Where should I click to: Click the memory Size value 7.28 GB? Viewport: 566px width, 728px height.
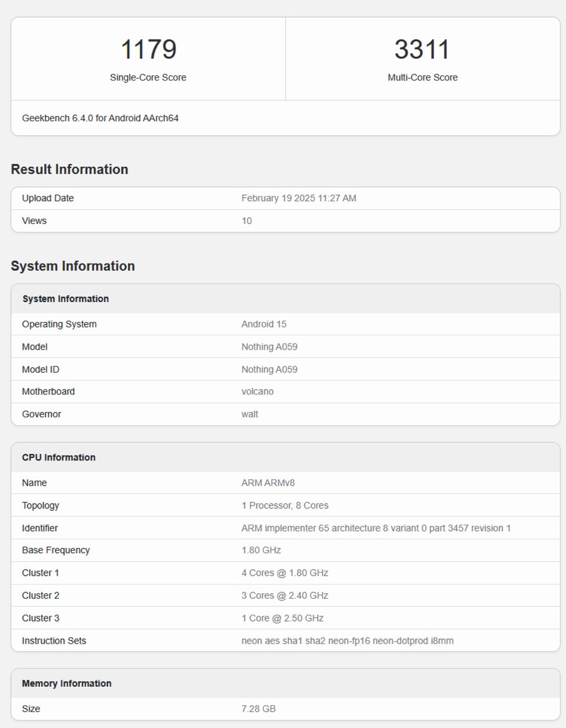[x=258, y=709]
